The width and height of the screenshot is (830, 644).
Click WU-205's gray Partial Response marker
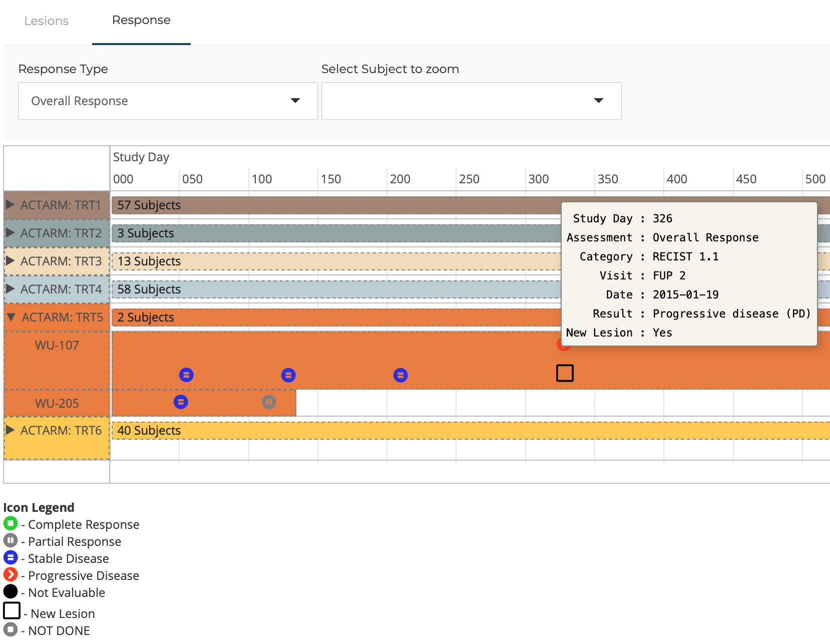point(269,402)
